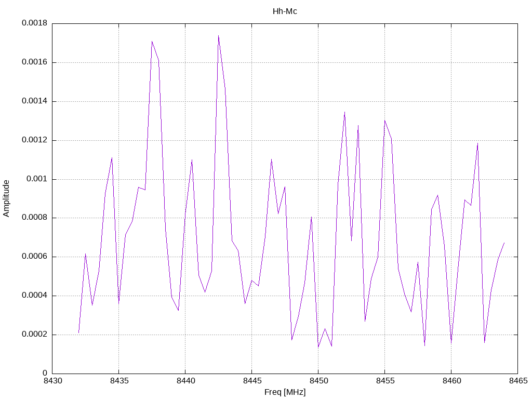Image resolution: width=532 pixels, height=399 pixels.
Task: Click the 8445 x-axis tick label
Action: 252,381
